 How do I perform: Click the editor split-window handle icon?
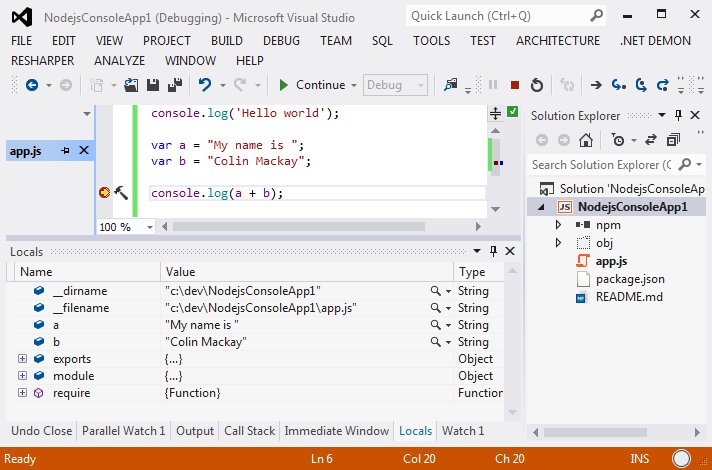point(495,113)
